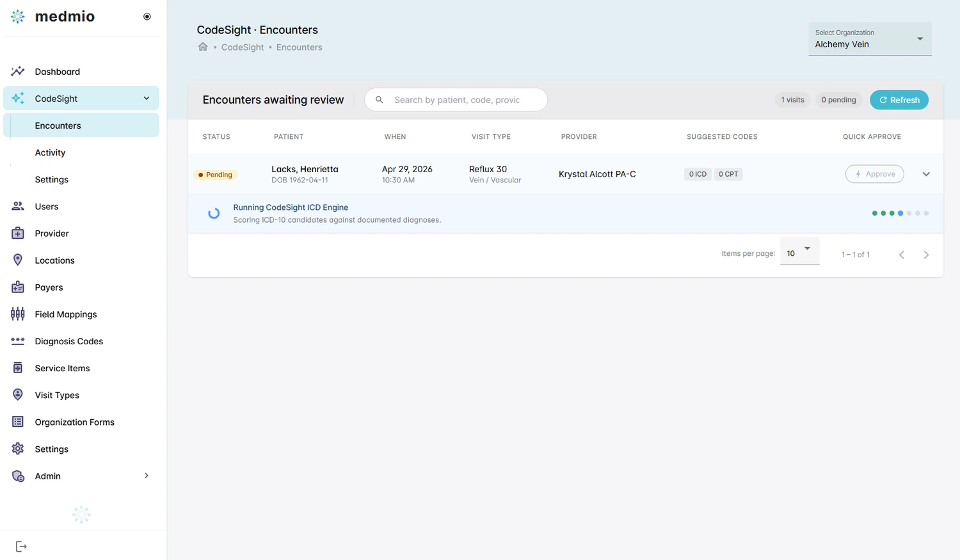Screen dimensions: 960x560
Task: Click the medmio logo icon
Action: coord(18,17)
